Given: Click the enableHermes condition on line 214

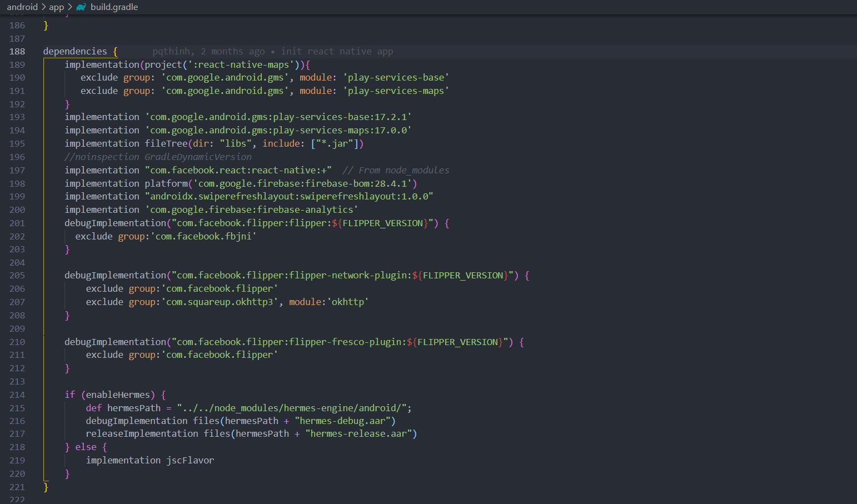Looking at the screenshot, I should [118, 394].
